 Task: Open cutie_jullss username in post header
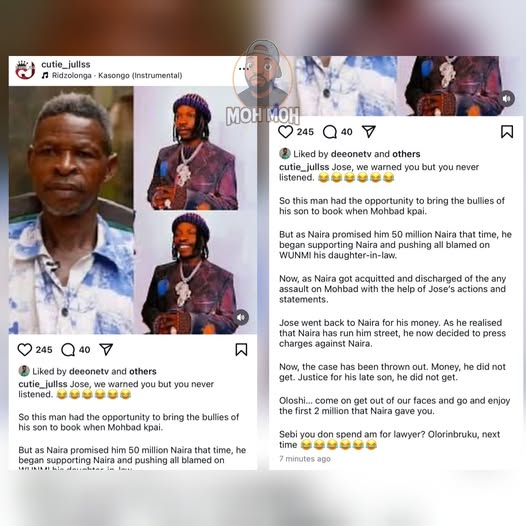66,64
